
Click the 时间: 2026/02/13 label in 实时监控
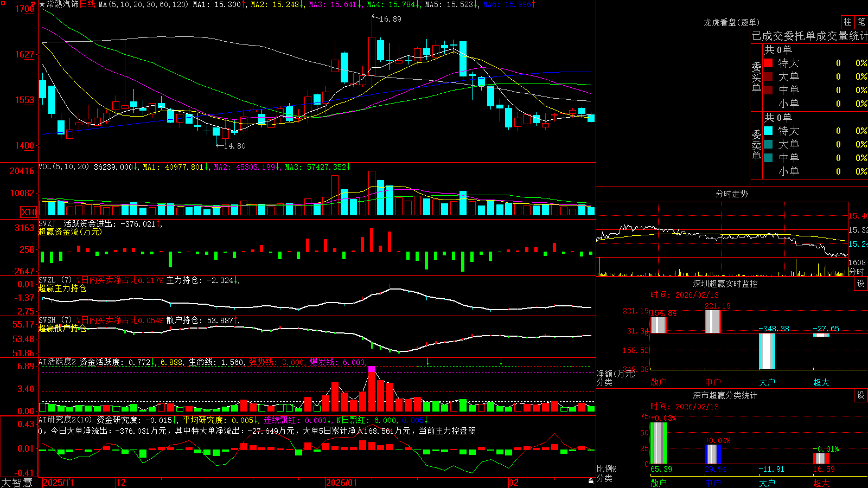[684, 295]
